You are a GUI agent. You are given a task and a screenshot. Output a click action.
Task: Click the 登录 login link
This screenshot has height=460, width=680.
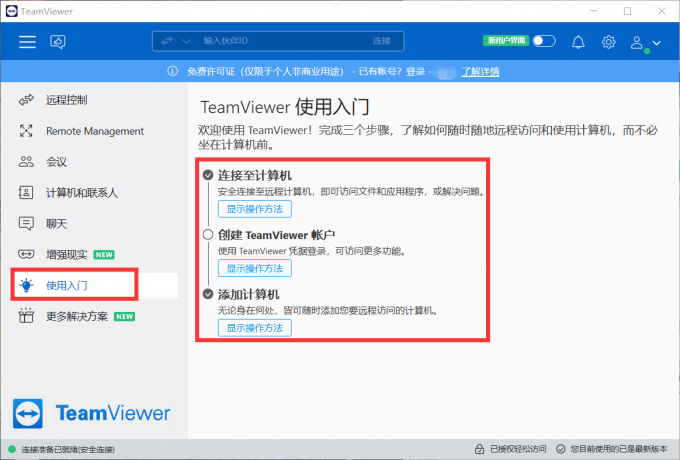coord(415,72)
